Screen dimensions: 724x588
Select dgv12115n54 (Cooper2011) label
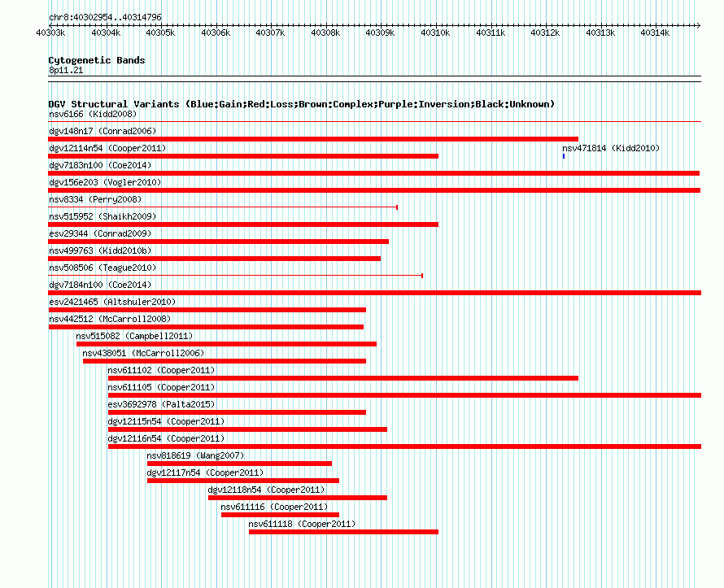click(x=166, y=422)
